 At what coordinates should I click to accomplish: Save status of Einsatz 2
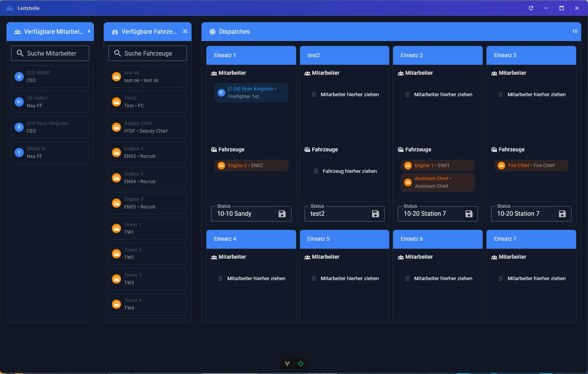tap(469, 214)
